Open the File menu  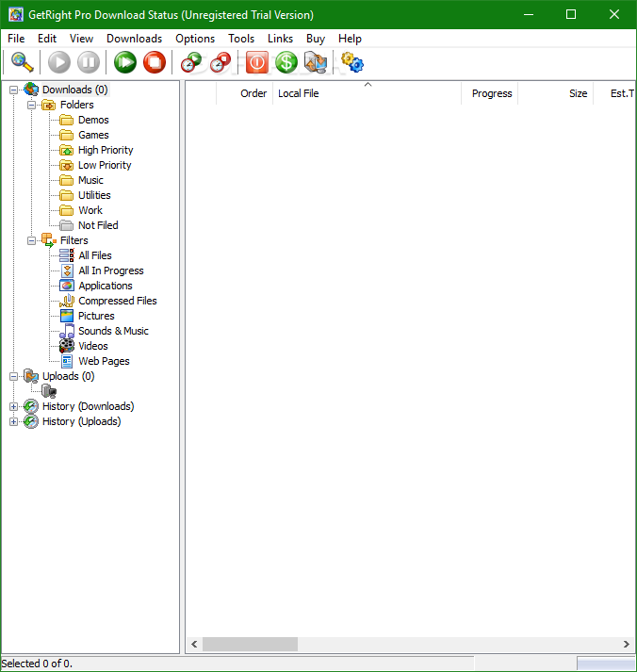(16, 39)
